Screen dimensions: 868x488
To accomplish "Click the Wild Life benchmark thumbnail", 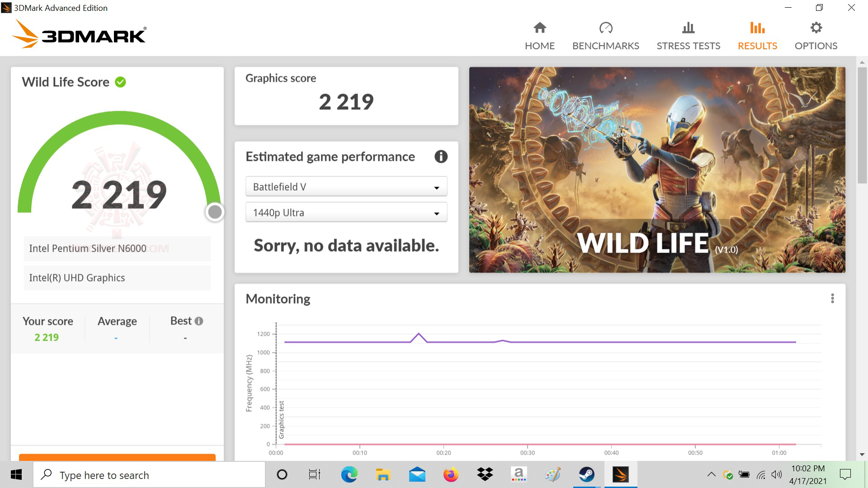I will tap(657, 170).
